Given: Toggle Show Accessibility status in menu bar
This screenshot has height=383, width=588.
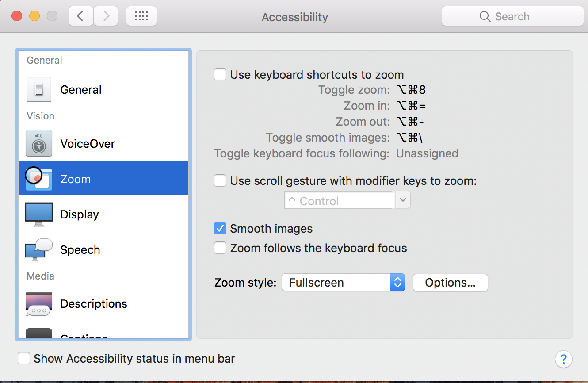Looking at the screenshot, I should [x=24, y=358].
